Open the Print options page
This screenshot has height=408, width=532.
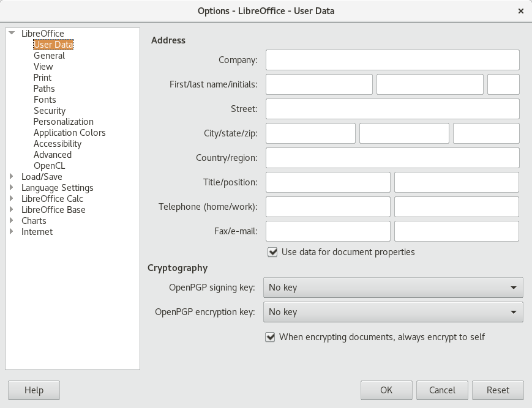tap(42, 78)
